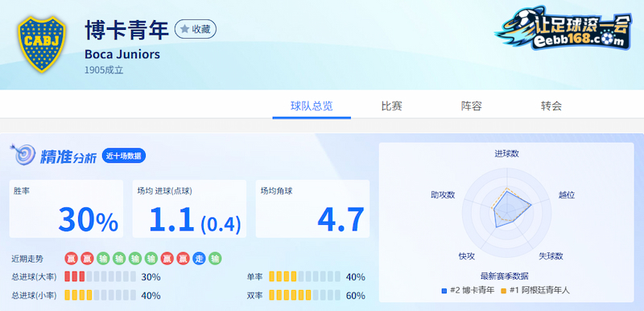Click the blue 走 badge in 近期走势
This screenshot has width=644, height=311.
tap(199, 259)
